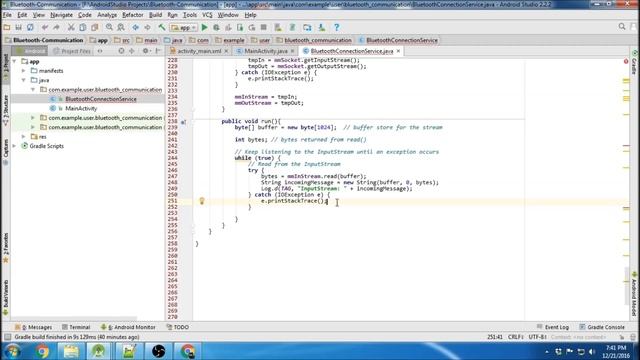Image resolution: width=640 pixels, height=360 pixels.
Task: Expand Gradle Scripts node
Action: 15,146
